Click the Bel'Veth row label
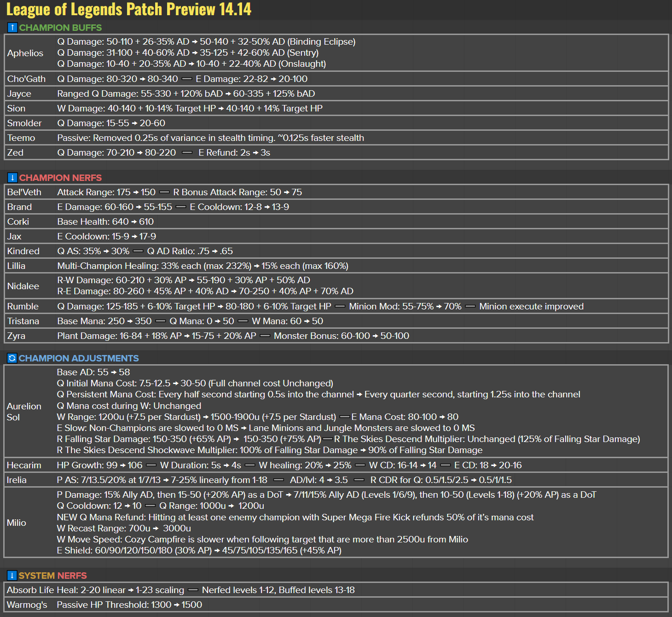 pyautogui.click(x=24, y=192)
